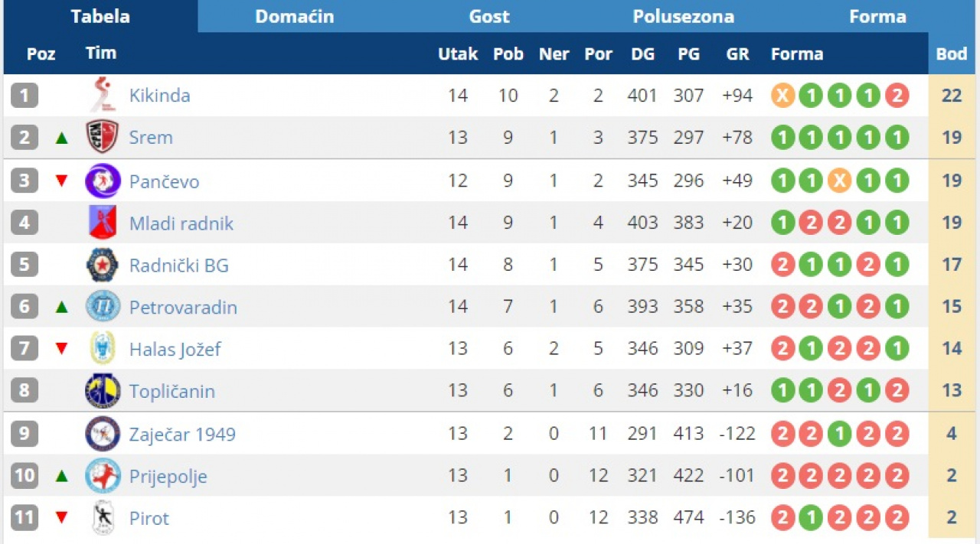This screenshot has height=544, width=980.
Task: Click the Radnički BG club crest
Action: click(x=102, y=265)
